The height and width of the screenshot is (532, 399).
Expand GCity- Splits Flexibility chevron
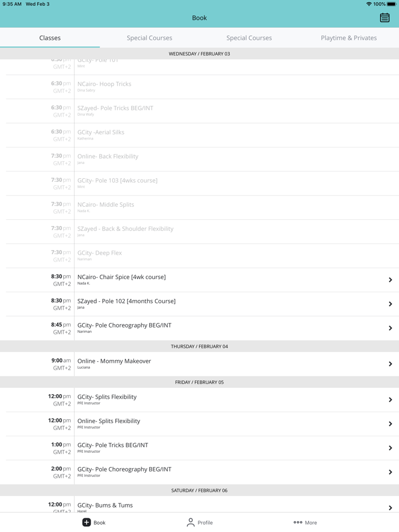[x=390, y=400]
